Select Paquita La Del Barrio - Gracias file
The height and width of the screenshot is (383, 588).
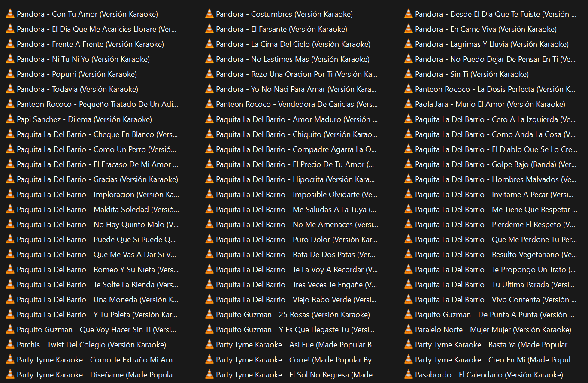[97, 179]
